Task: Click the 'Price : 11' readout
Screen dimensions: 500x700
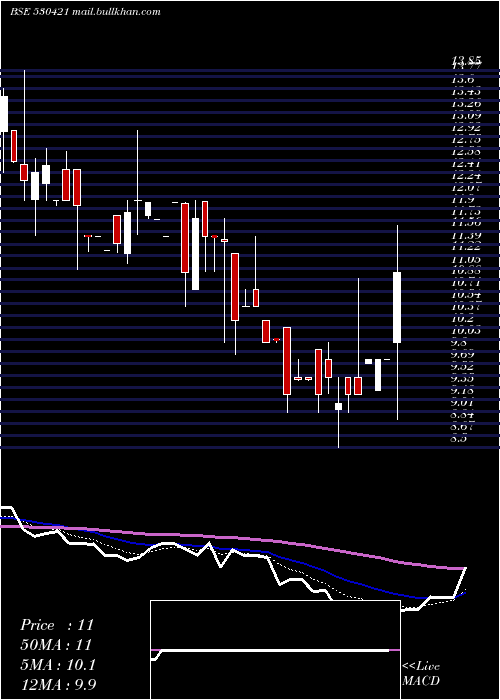Action: pyautogui.click(x=57, y=625)
